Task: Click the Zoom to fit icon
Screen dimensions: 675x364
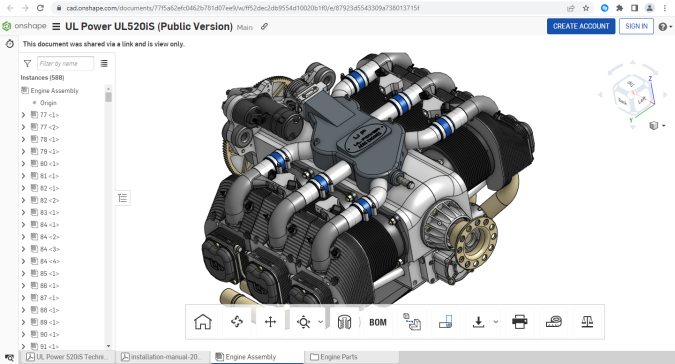Action: click(x=303, y=322)
